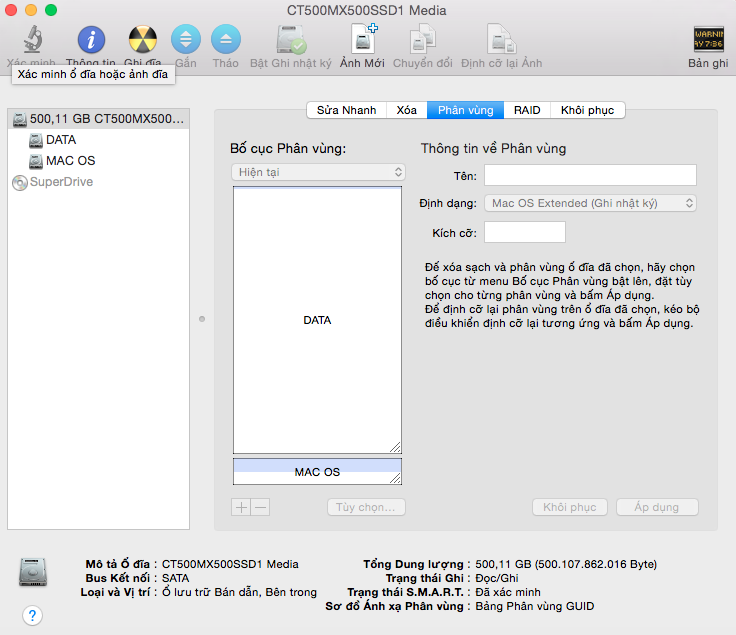This screenshot has width=736, height=635.
Task: Click the Gắn mount icon
Action: (186, 39)
